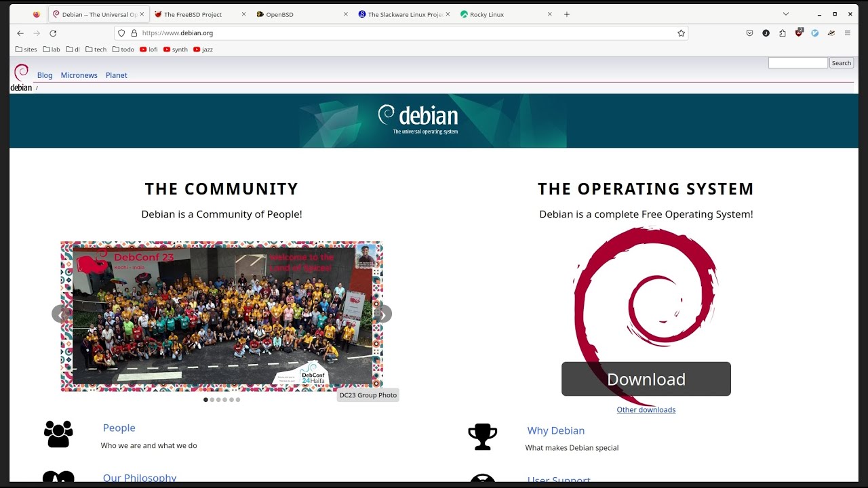868x488 pixels.
Task: Open the sites bookmark folder
Action: (26, 49)
